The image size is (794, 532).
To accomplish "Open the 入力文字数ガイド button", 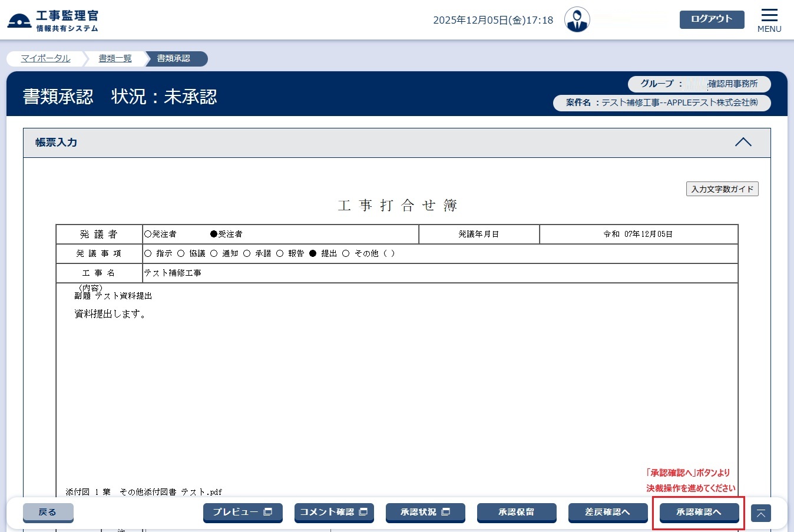I will pyautogui.click(x=722, y=189).
